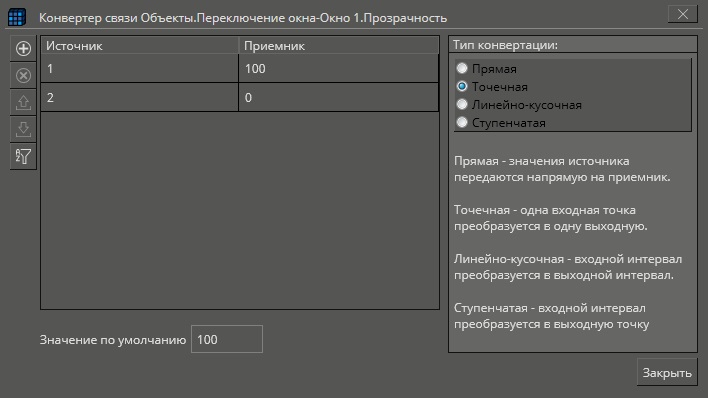Select the receiver cell with value 0
Screen dimensions: 708x398
338,98
